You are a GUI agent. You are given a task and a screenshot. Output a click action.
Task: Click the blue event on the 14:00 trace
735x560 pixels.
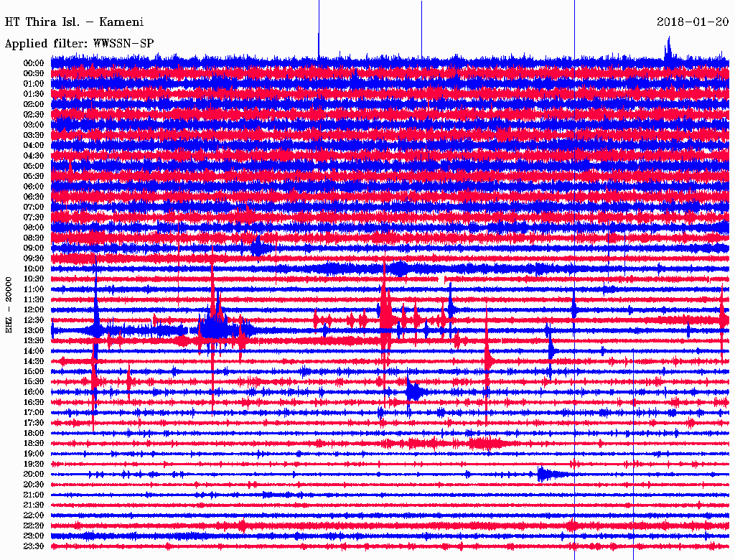(x=551, y=350)
